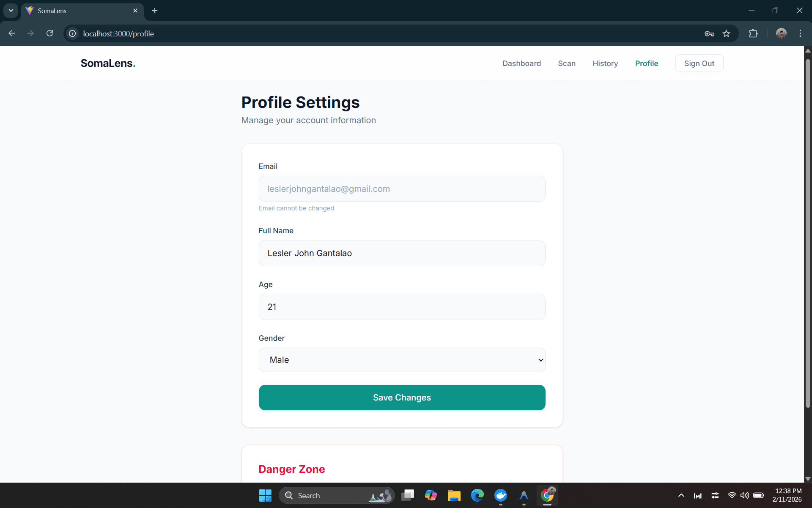
Task: Open the Windows Start menu
Action: [x=265, y=495]
